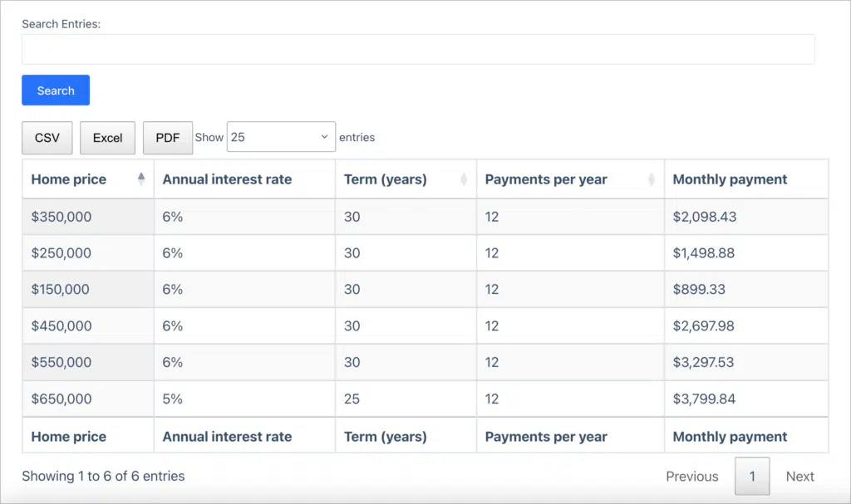851x504 pixels.
Task: Click the Search Entries input field
Action: (418, 49)
